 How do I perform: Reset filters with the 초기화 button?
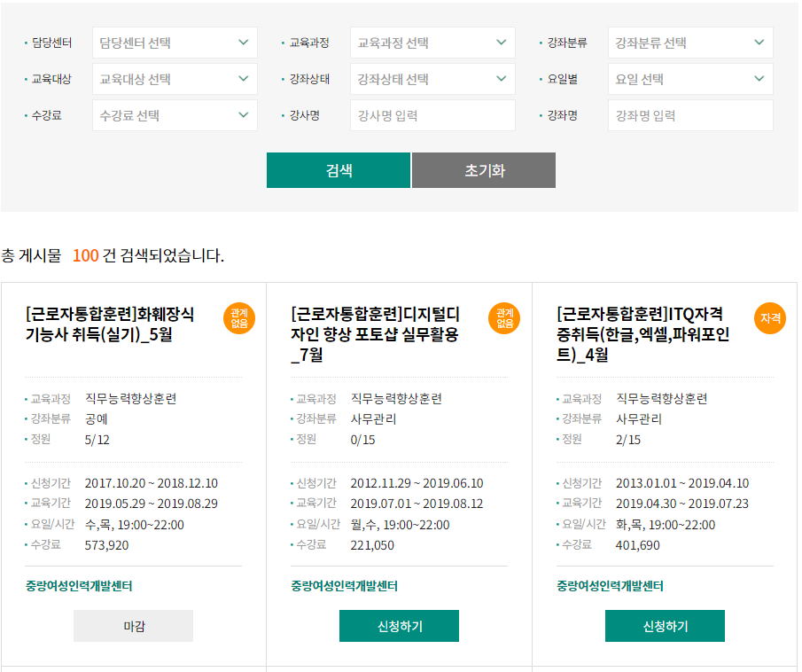483,170
